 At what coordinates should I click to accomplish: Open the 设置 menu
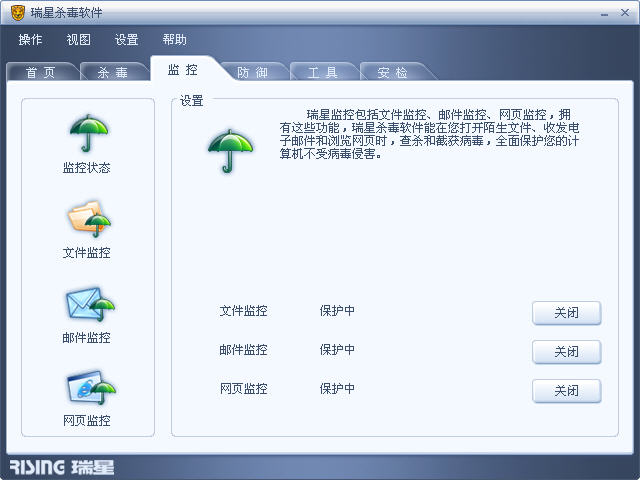pyautogui.click(x=127, y=40)
